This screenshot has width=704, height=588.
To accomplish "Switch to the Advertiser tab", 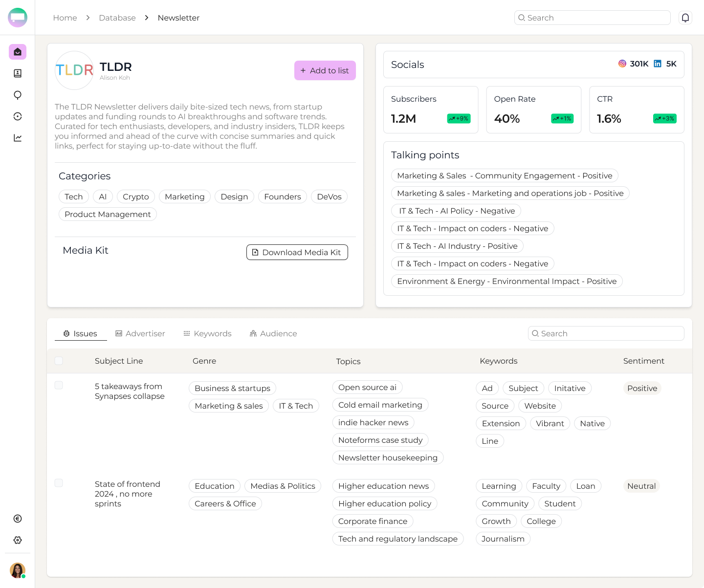I will pyautogui.click(x=140, y=333).
